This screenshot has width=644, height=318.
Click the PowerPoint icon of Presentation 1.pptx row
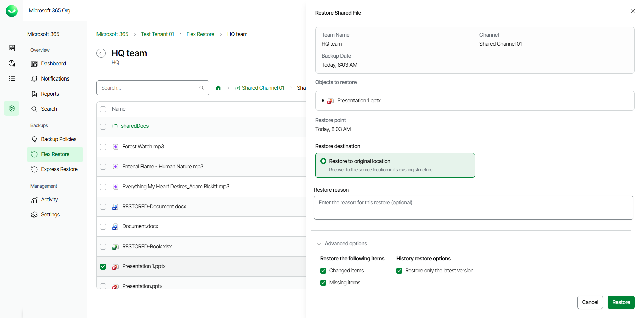click(115, 267)
